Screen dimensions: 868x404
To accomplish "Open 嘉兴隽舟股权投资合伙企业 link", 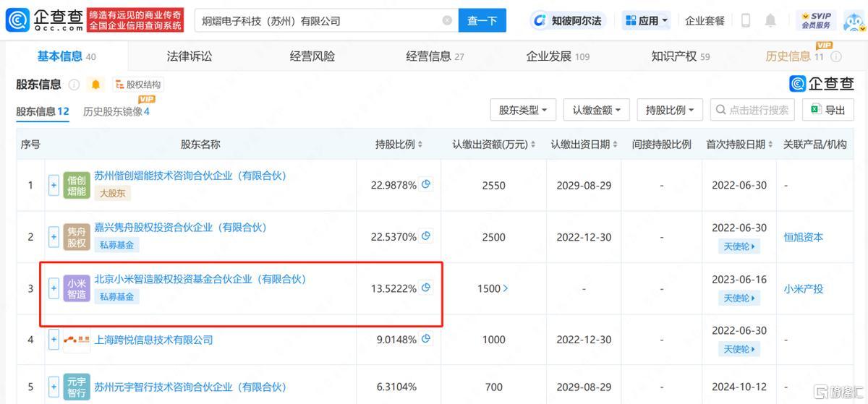I will pos(181,228).
